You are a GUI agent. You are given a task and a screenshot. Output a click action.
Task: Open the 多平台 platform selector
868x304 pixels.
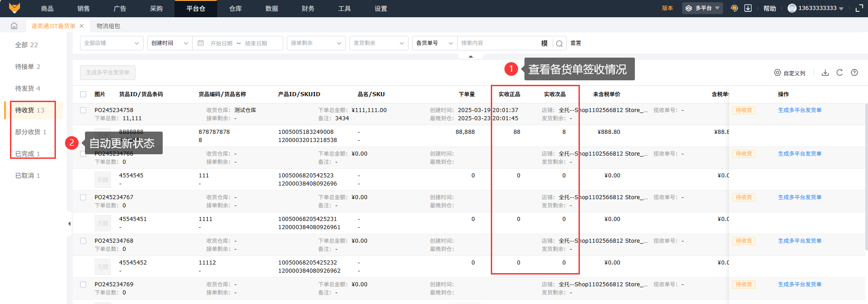[x=702, y=8]
